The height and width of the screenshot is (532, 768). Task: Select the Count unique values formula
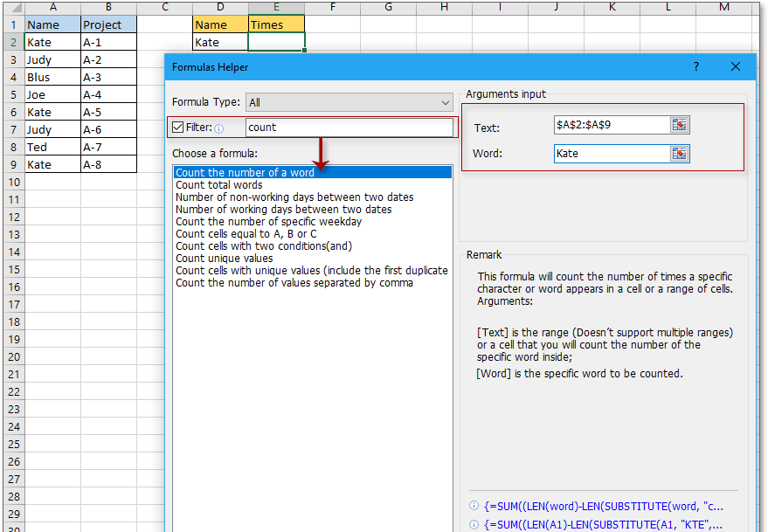point(224,258)
